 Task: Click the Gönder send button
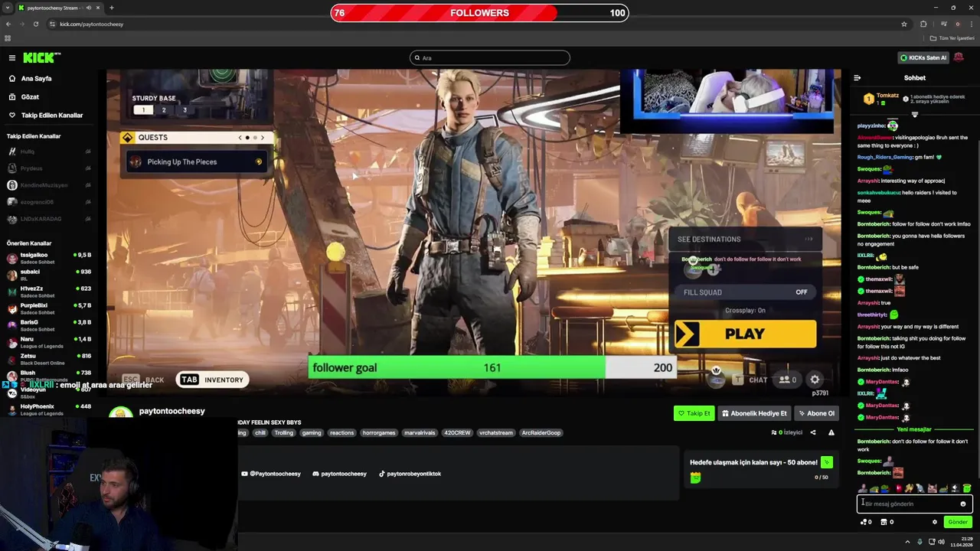point(958,522)
